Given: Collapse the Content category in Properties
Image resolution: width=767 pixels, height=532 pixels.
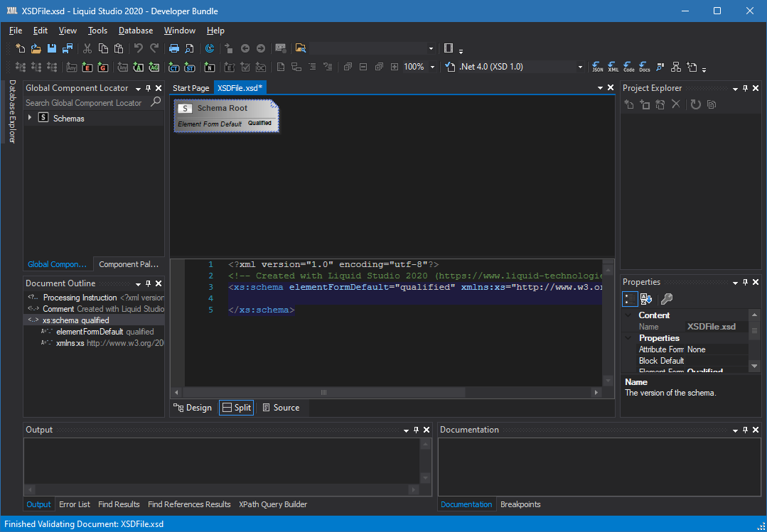Looking at the screenshot, I should click(x=629, y=315).
